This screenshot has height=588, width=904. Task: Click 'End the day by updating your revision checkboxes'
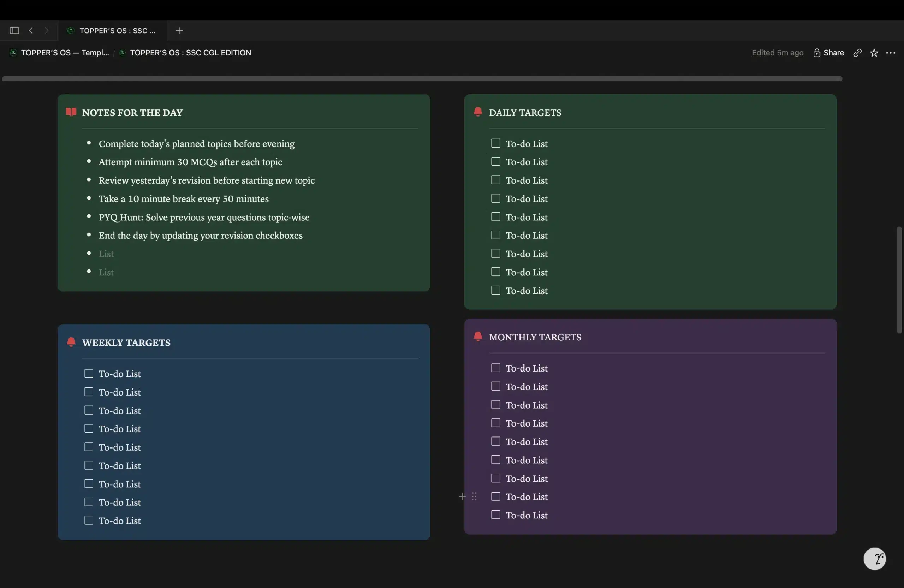tap(201, 236)
